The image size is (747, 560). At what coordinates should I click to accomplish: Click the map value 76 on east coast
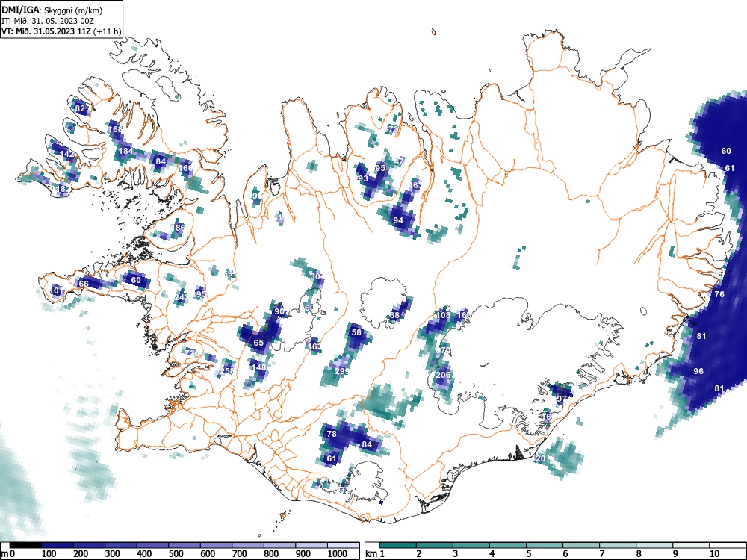pos(719,294)
